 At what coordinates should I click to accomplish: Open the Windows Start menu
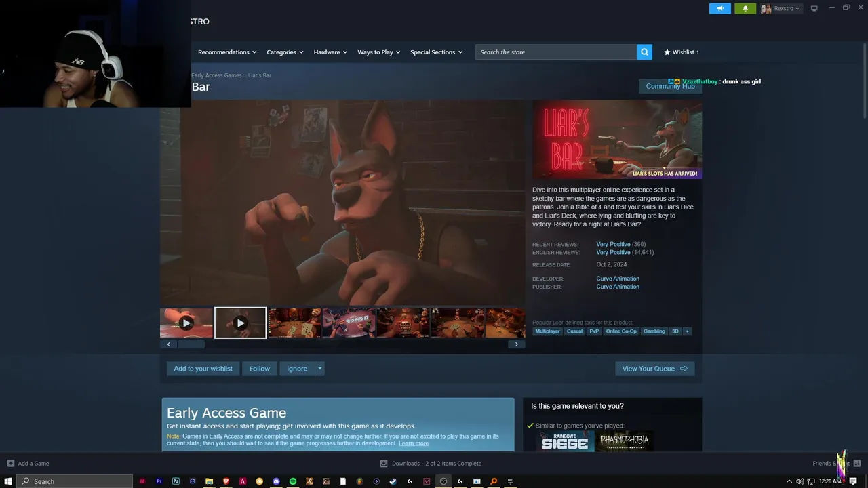coord(8,481)
